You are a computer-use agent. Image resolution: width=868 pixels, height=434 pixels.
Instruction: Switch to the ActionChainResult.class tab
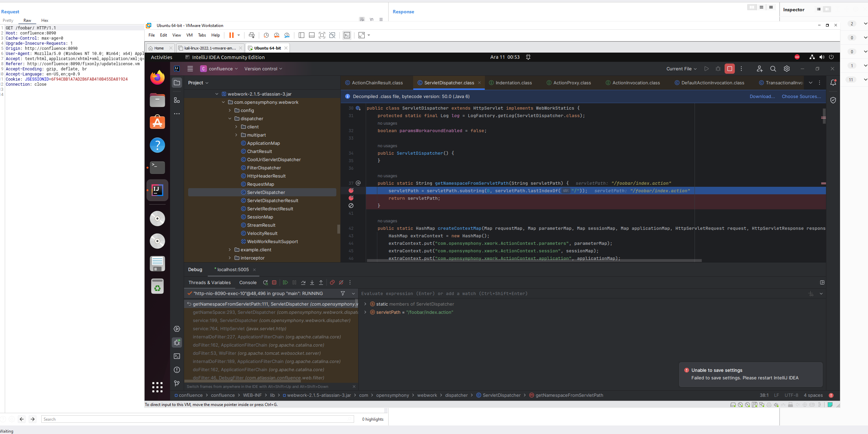(374, 83)
